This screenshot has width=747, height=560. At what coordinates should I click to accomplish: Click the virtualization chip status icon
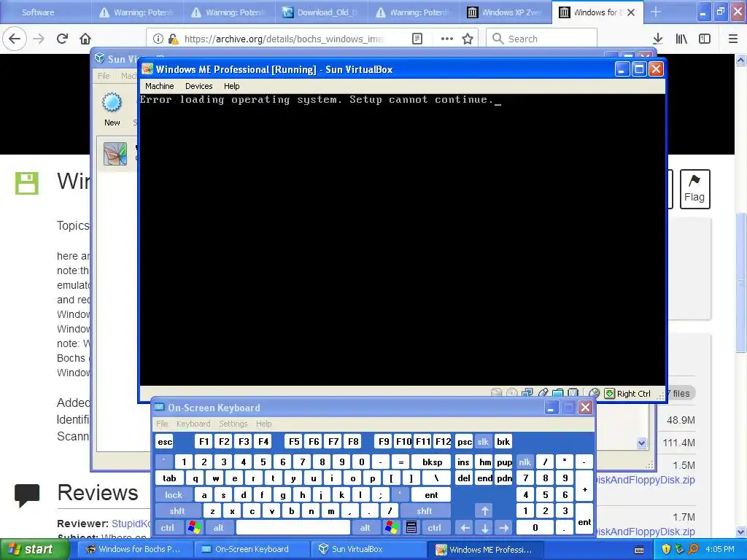tap(573, 393)
